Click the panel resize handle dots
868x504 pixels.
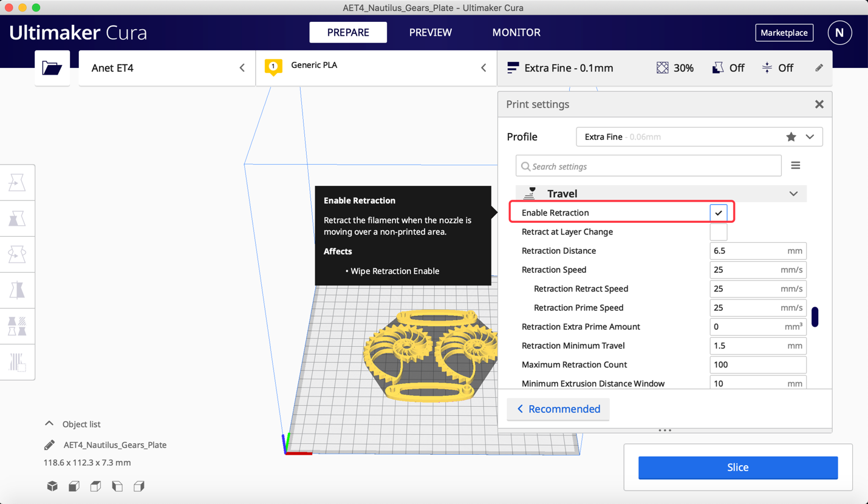(x=665, y=431)
